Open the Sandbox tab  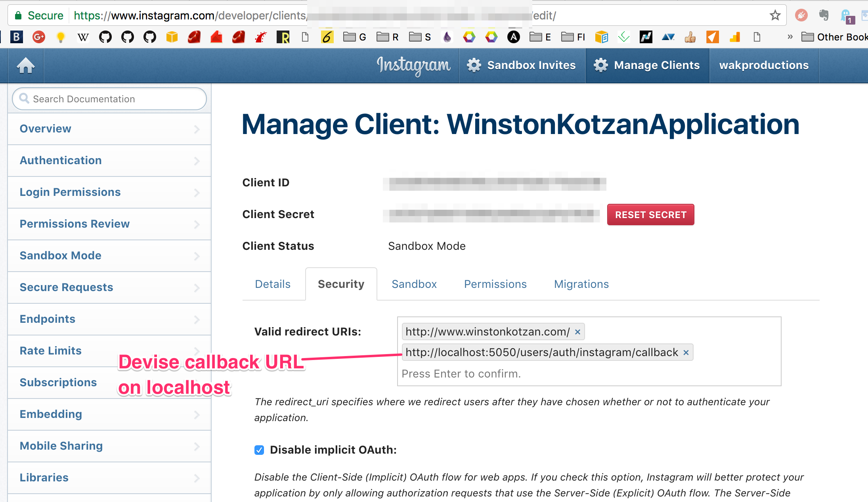tap(414, 284)
